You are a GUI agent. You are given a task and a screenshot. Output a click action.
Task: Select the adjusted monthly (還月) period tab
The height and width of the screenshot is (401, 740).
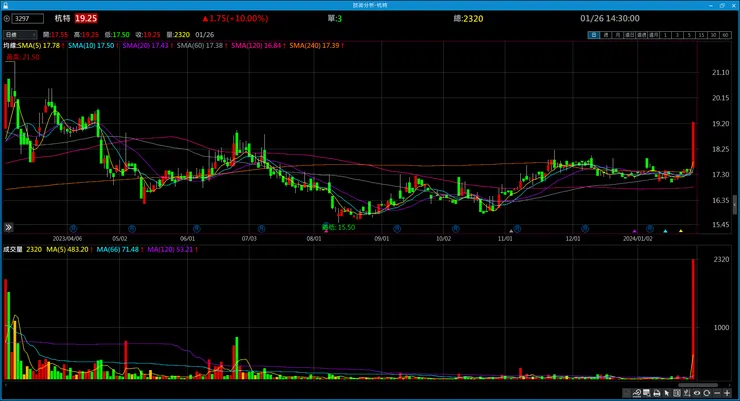point(653,35)
